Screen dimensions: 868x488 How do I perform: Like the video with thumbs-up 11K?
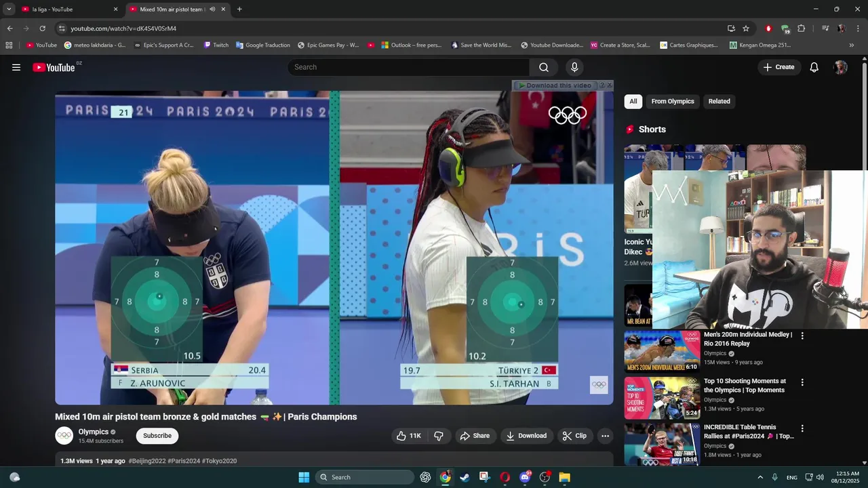410,436
